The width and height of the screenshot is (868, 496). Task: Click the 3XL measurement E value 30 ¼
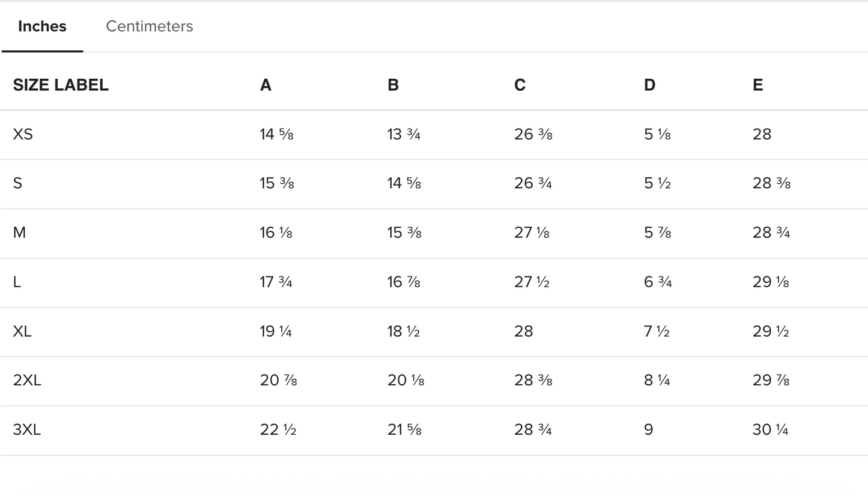coord(770,430)
